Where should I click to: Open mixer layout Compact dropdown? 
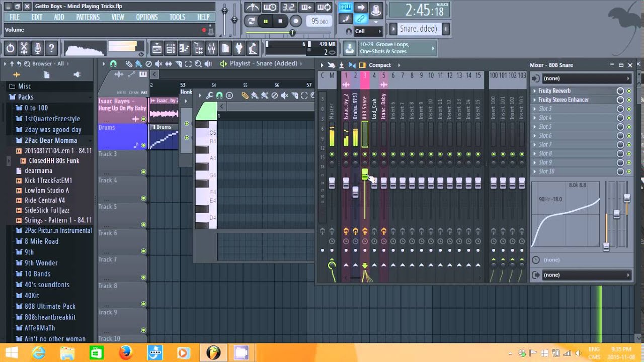[380, 65]
